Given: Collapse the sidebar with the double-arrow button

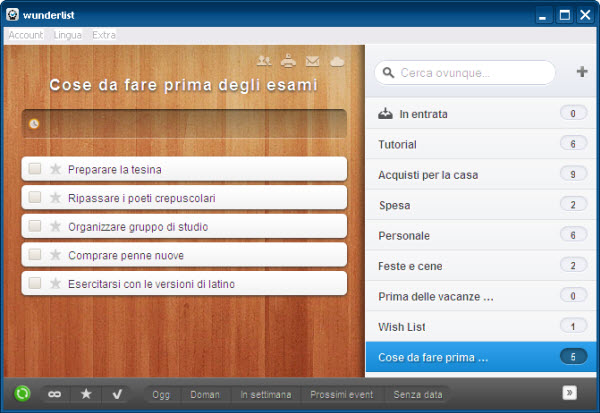Looking at the screenshot, I should click(569, 392).
